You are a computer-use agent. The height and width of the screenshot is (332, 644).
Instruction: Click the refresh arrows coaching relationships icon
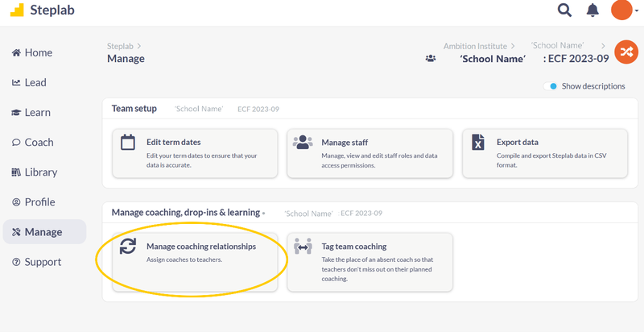[x=128, y=247]
